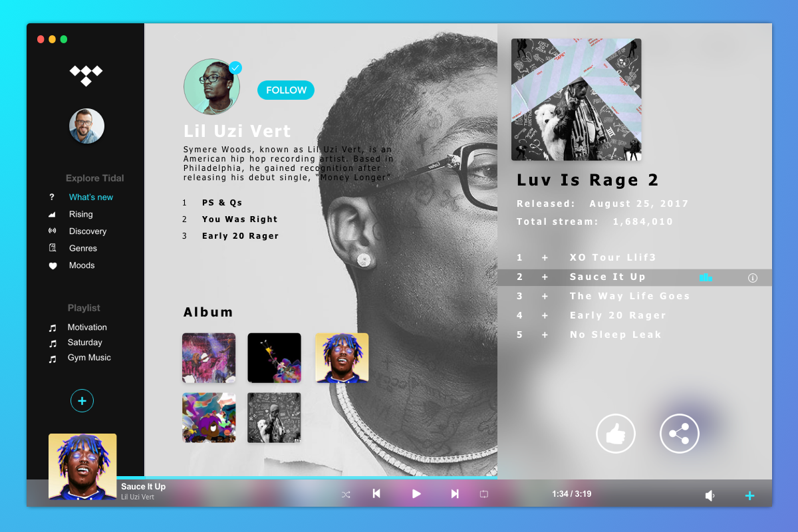Open the first album cover with purple artwork

[209, 358]
